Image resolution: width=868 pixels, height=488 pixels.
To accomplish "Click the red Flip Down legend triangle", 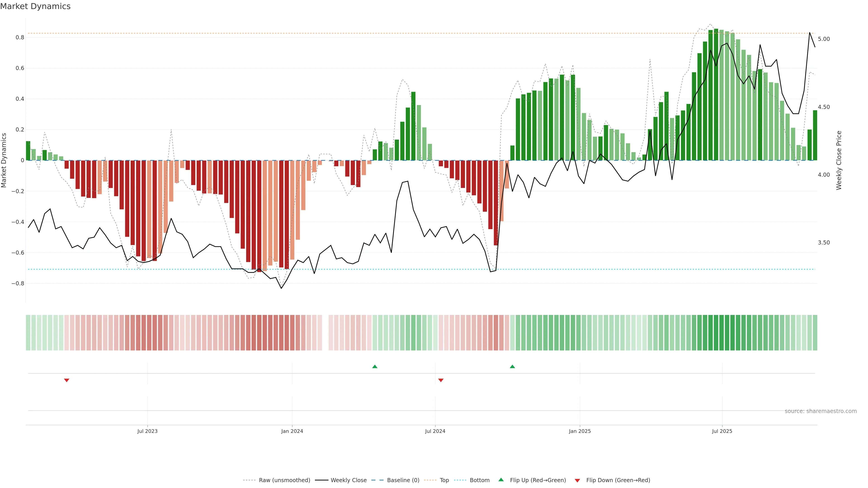I will tap(577, 480).
